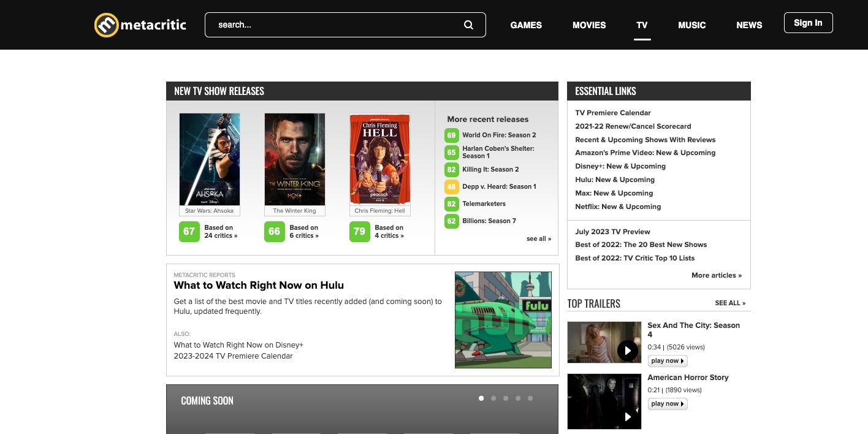
Task: Expand more recent releases with see all
Action: click(x=539, y=238)
